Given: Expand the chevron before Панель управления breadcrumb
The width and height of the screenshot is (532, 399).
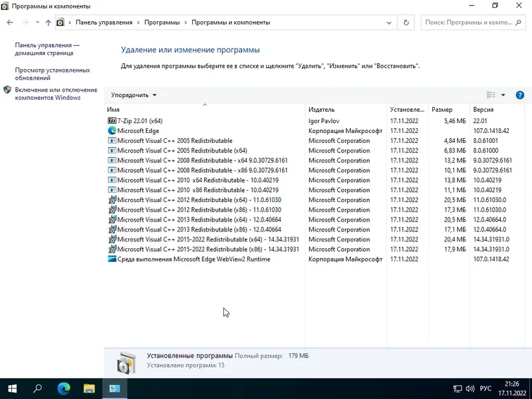Looking at the screenshot, I should (70, 23).
